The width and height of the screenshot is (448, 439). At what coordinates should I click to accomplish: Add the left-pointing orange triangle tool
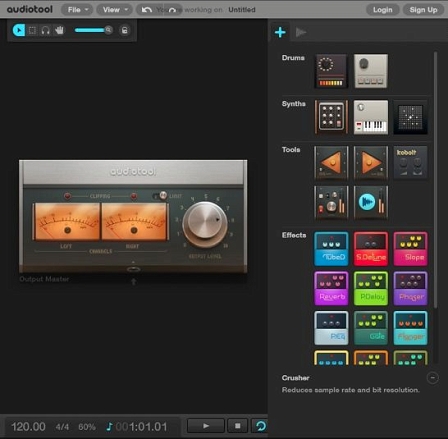[x=331, y=163]
